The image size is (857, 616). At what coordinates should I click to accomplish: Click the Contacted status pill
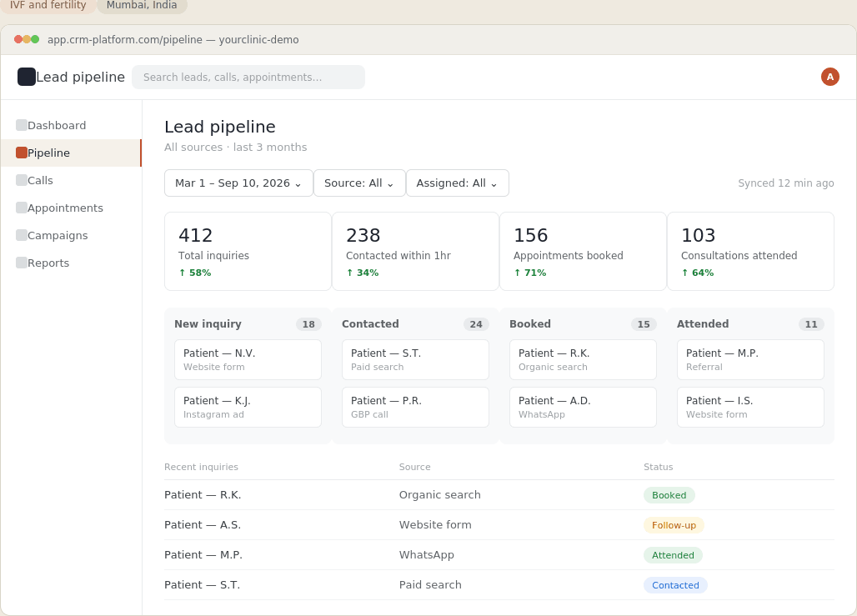tap(675, 585)
